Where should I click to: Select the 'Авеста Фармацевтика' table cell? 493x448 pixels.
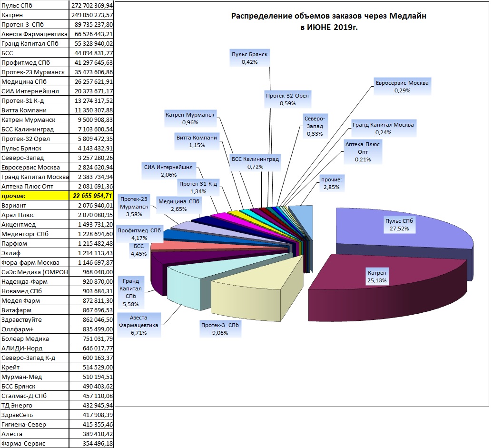35,34
